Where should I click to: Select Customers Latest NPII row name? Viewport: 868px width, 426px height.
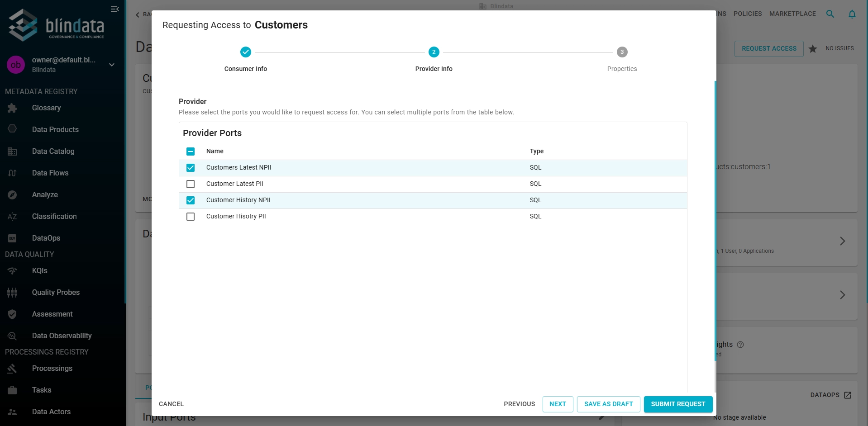(238, 167)
